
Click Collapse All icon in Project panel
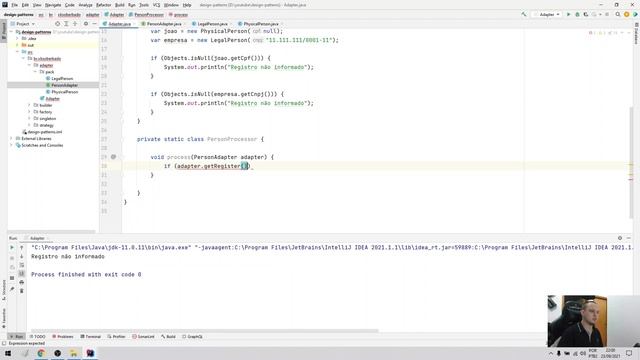(x=75, y=24)
